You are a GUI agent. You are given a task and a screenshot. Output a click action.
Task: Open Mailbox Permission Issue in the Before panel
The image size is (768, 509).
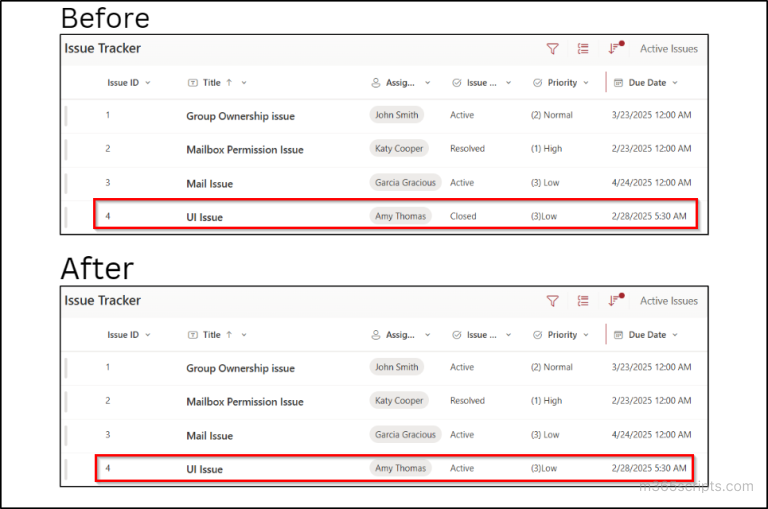[x=245, y=150]
